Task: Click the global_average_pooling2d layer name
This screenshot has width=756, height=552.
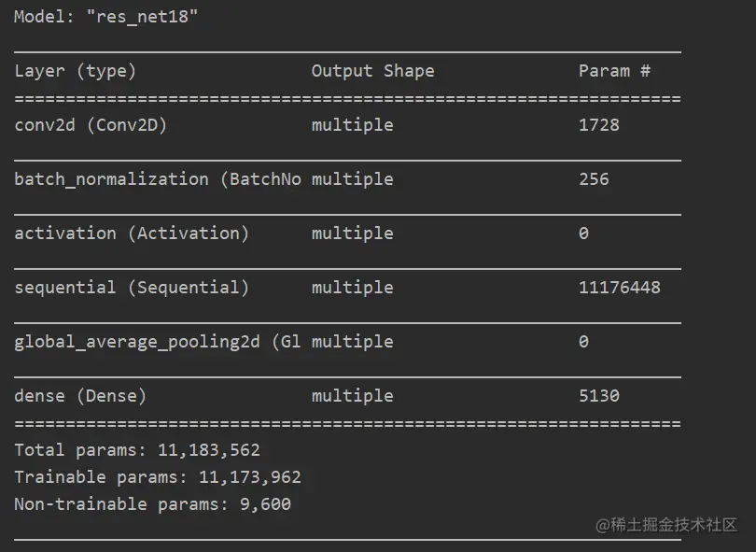Action: click(x=158, y=342)
